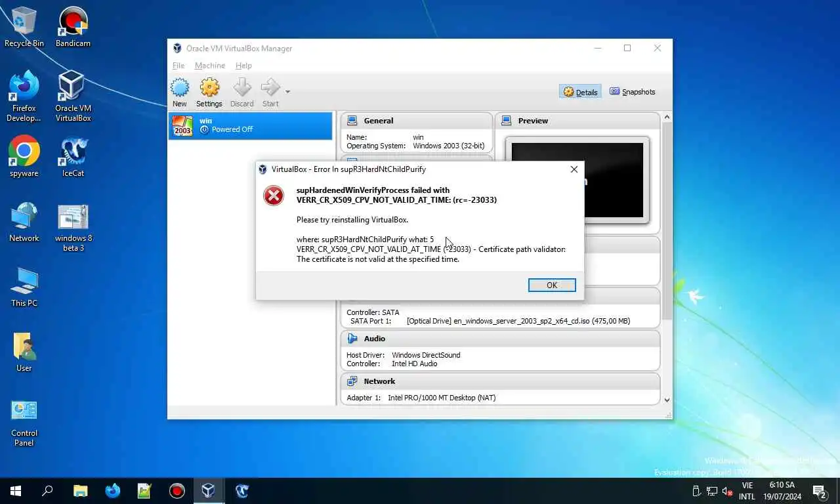Open the green notepad app on taskbar
Screen dimensions: 840x504
pyautogui.click(x=144, y=491)
